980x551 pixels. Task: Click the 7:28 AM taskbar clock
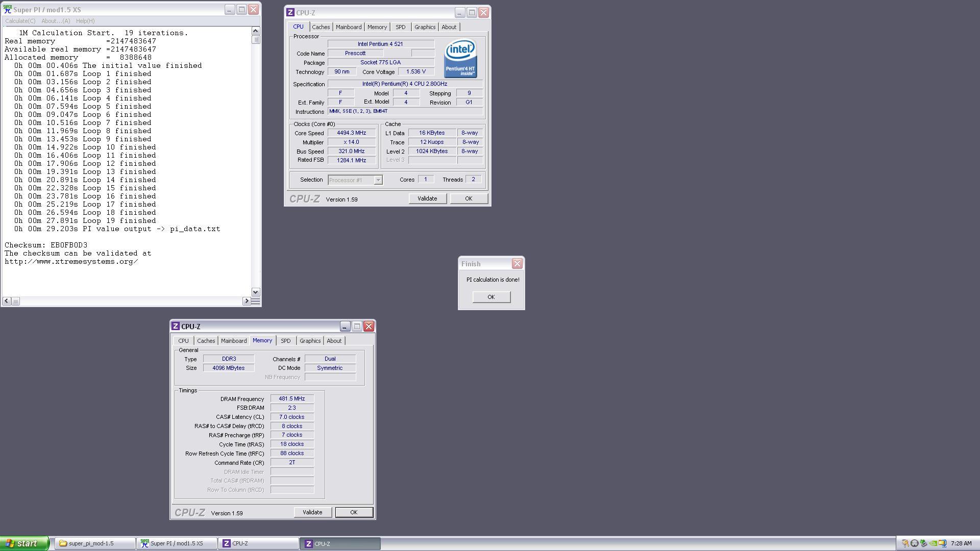point(961,543)
